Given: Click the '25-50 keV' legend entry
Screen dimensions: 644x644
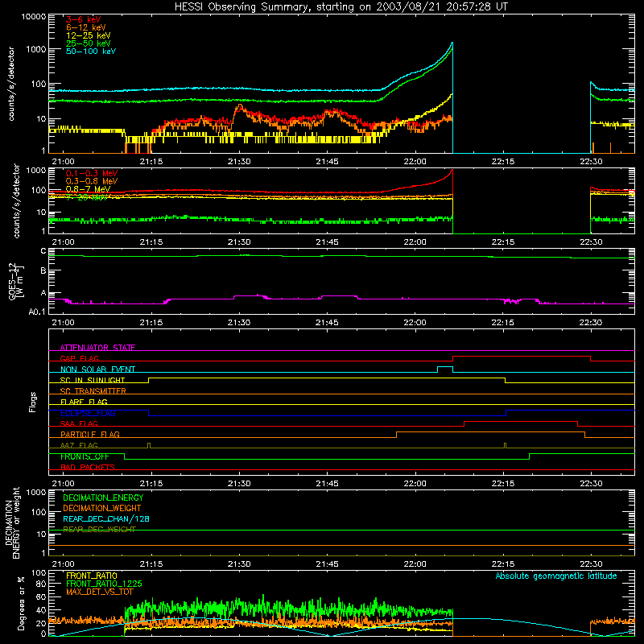Looking at the screenshot, I should tap(89, 43).
